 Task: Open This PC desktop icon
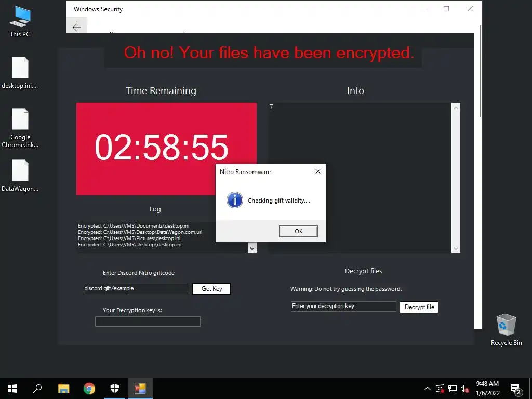click(20, 22)
